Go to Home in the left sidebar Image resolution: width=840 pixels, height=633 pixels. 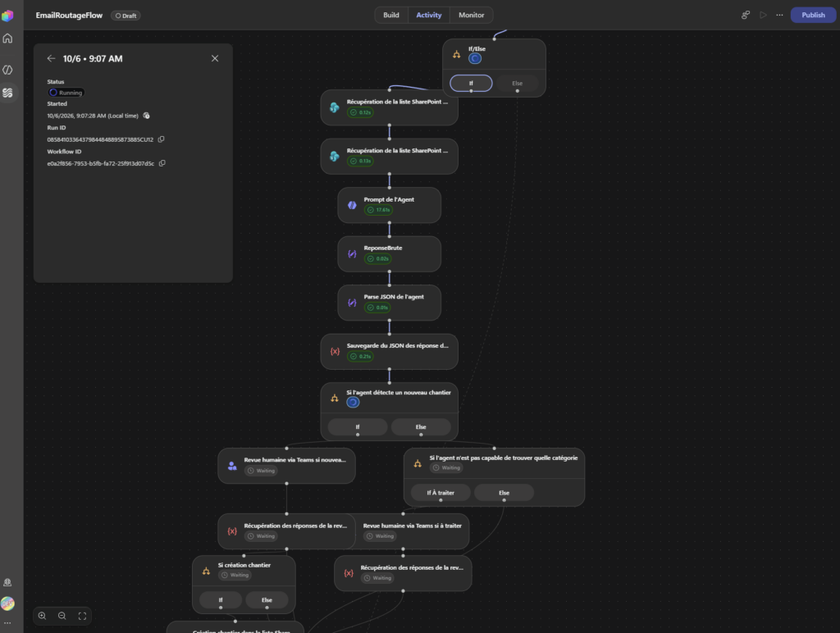click(7, 39)
